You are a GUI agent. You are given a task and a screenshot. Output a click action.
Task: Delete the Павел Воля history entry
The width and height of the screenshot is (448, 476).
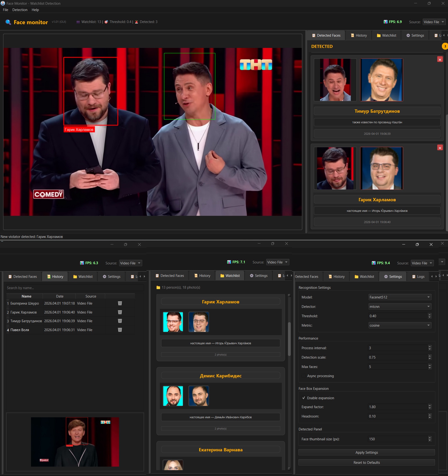click(x=120, y=330)
